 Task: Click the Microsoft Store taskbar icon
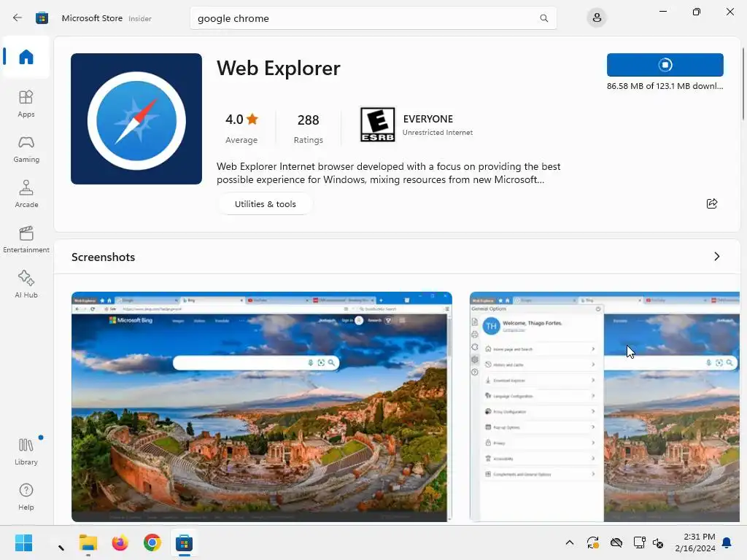coord(184,542)
